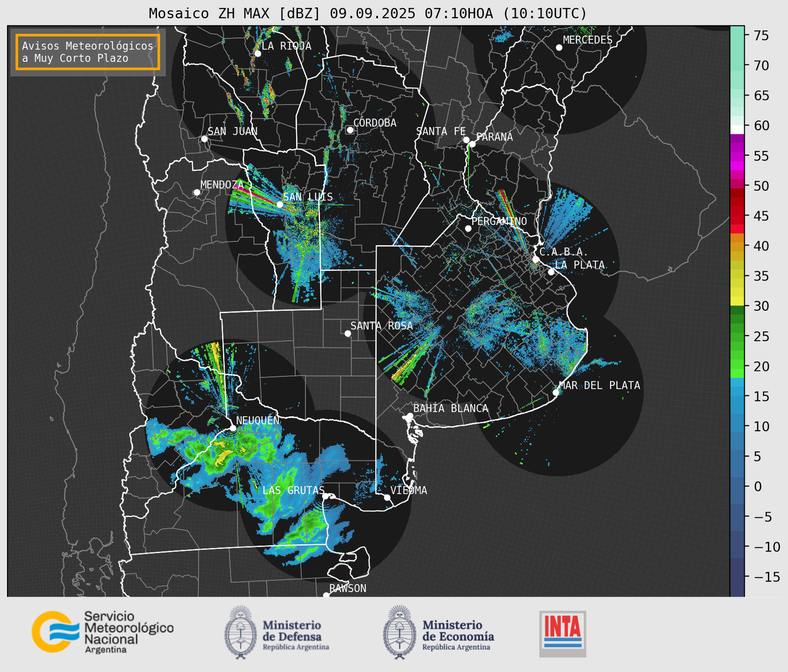Select the MERCEDES city marker
Screen dimensions: 788x672
click(559, 48)
